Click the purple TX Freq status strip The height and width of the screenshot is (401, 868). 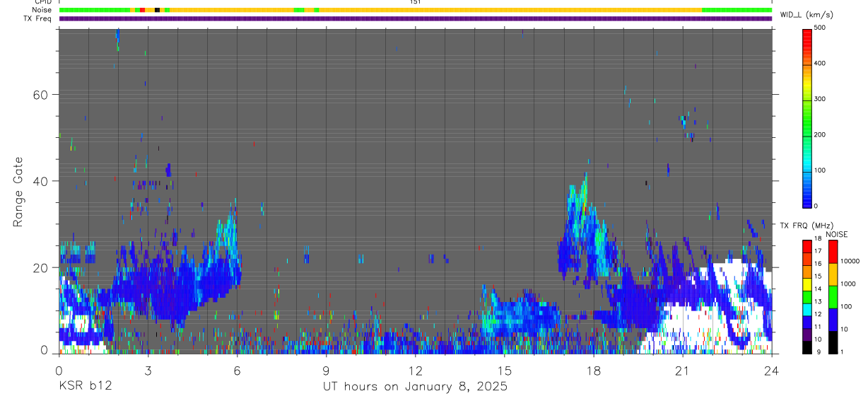point(416,18)
